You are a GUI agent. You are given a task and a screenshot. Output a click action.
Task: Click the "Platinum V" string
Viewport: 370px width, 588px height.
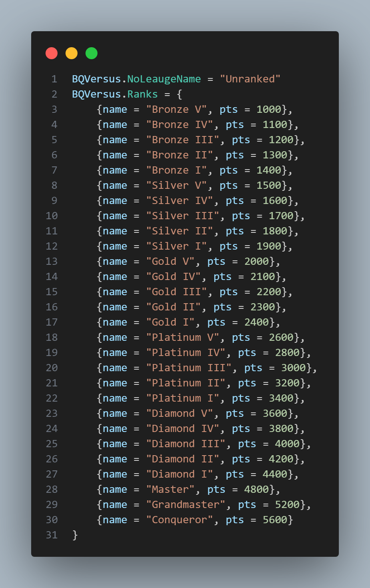pyautogui.click(x=183, y=337)
